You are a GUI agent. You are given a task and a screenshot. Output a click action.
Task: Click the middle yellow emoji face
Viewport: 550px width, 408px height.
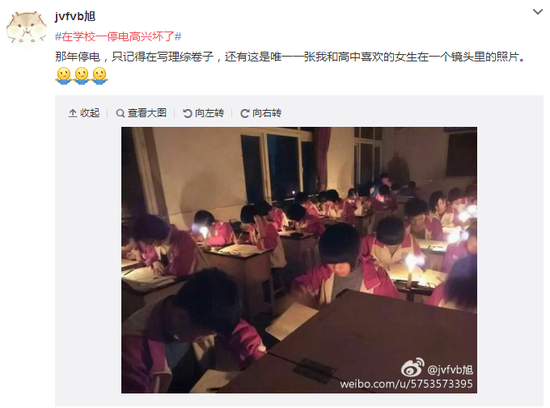click(x=82, y=75)
